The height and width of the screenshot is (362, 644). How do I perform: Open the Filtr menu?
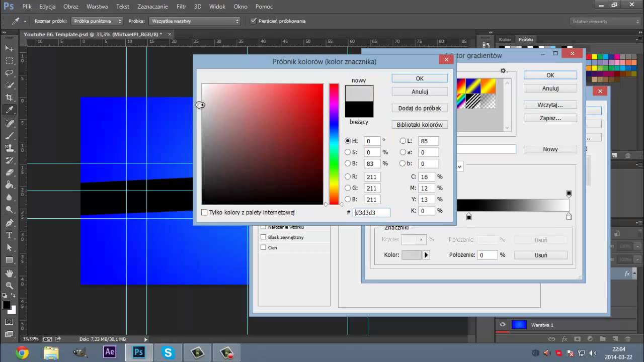coord(182,7)
